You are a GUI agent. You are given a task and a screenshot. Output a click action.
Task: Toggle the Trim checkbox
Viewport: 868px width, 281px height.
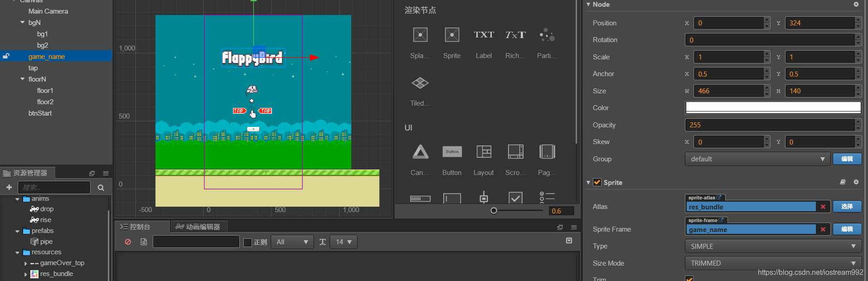point(689,278)
